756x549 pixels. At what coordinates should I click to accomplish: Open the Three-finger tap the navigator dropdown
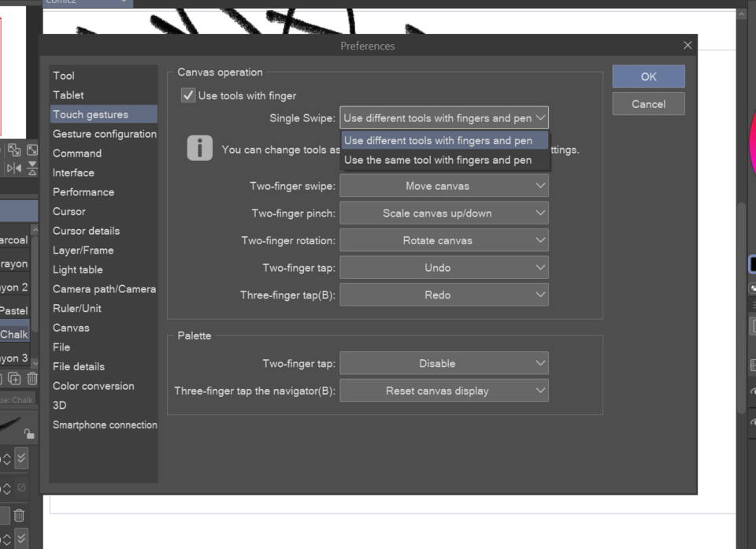pos(443,390)
